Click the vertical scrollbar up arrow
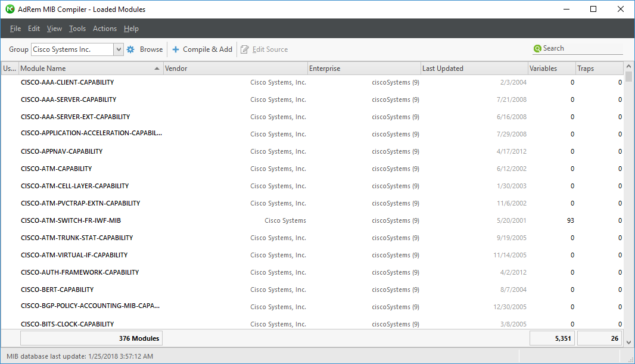635x364 pixels. (628, 66)
